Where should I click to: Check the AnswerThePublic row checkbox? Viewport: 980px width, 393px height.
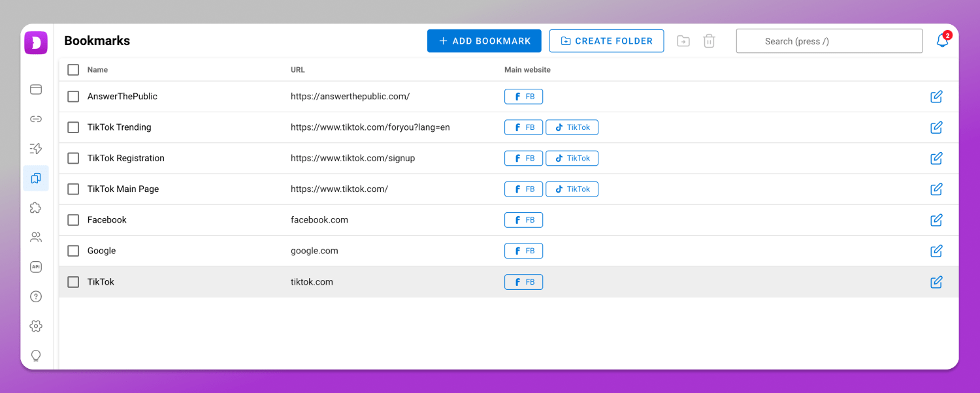tap(73, 97)
